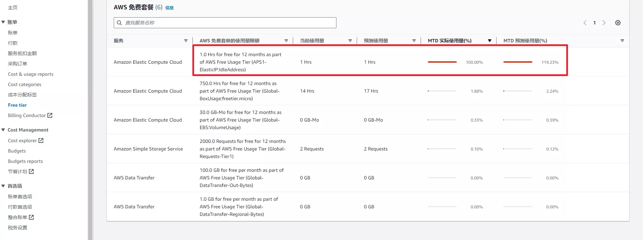Go to the previous page arrow
The image size is (644, 240).
coord(585,23)
